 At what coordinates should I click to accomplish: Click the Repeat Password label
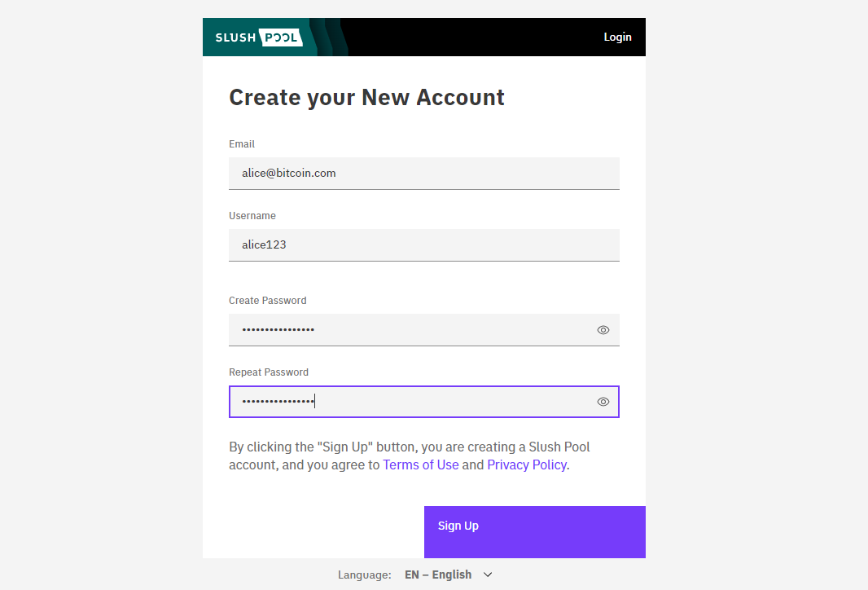click(x=269, y=372)
